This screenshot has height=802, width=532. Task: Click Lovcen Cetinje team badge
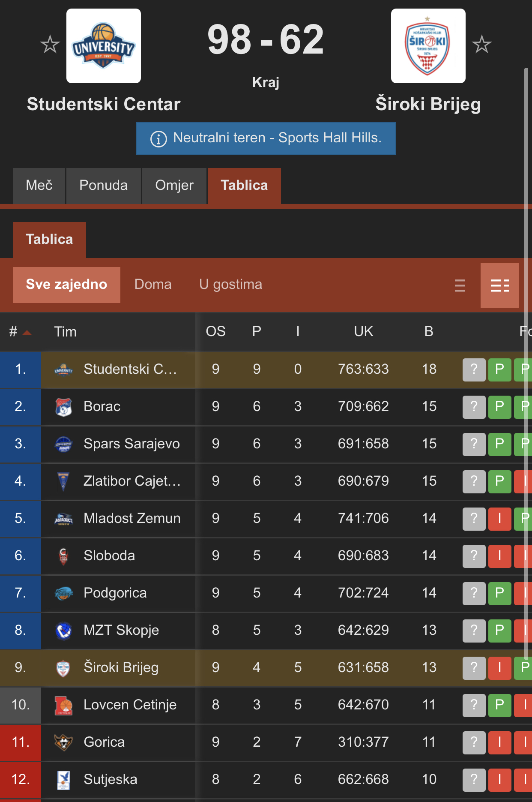click(x=64, y=705)
